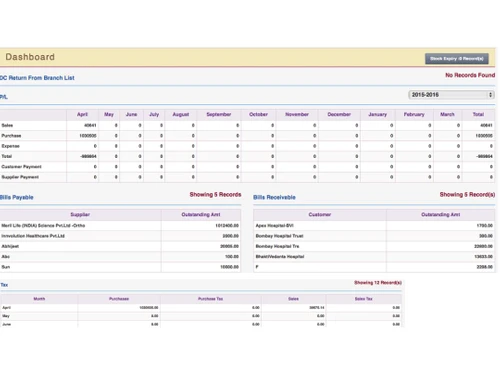The width and height of the screenshot is (500, 375).
Task: Click the Bills Receivable section heading
Action: (274, 197)
